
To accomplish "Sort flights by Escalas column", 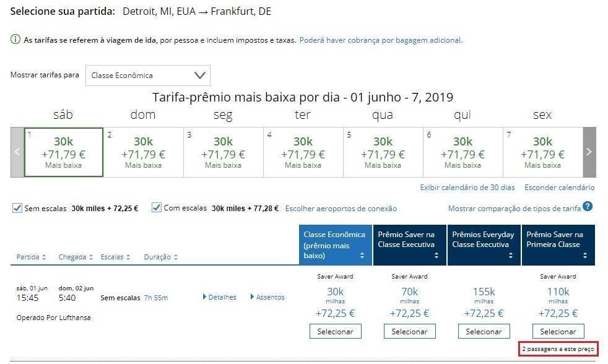I will click(116, 257).
